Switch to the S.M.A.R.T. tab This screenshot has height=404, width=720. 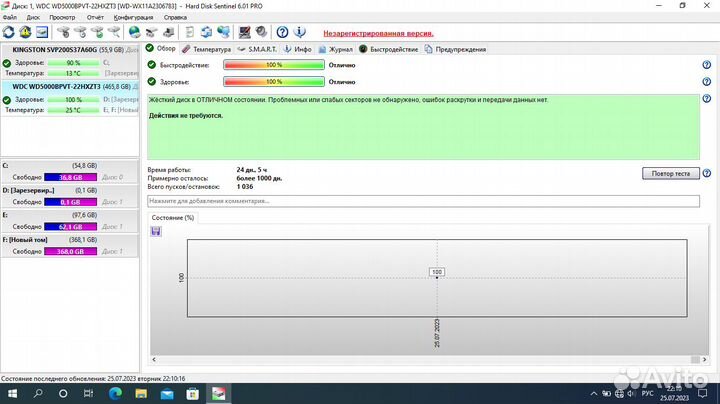[257, 49]
